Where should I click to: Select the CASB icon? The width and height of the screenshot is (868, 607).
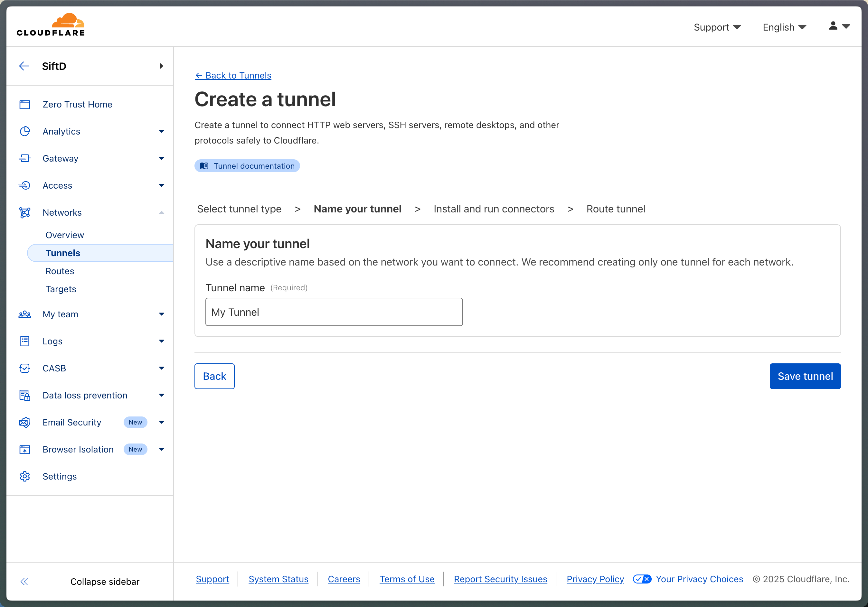point(24,368)
